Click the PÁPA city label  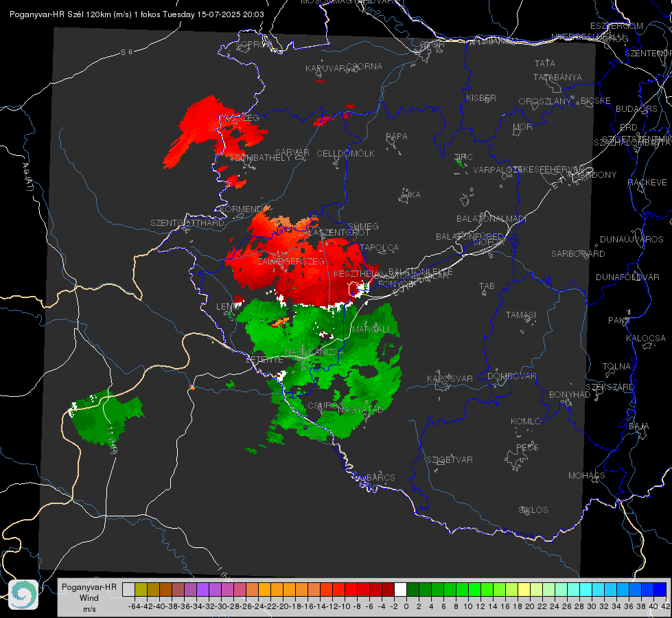(397, 137)
